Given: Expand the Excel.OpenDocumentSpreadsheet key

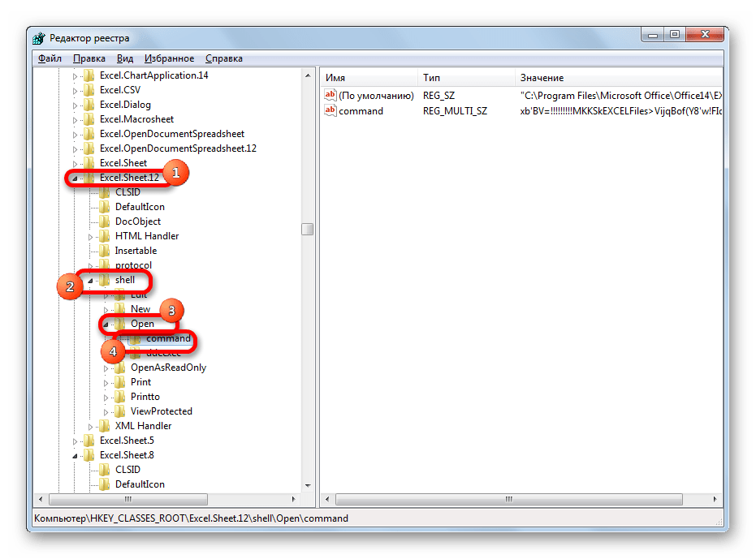Looking at the screenshot, I should pyautogui.click(x=75, y=135).
